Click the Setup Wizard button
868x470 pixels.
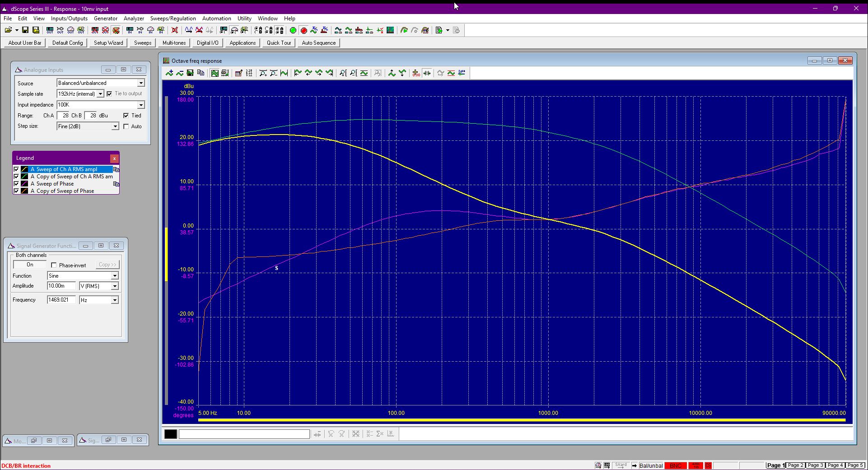point(108,43)
